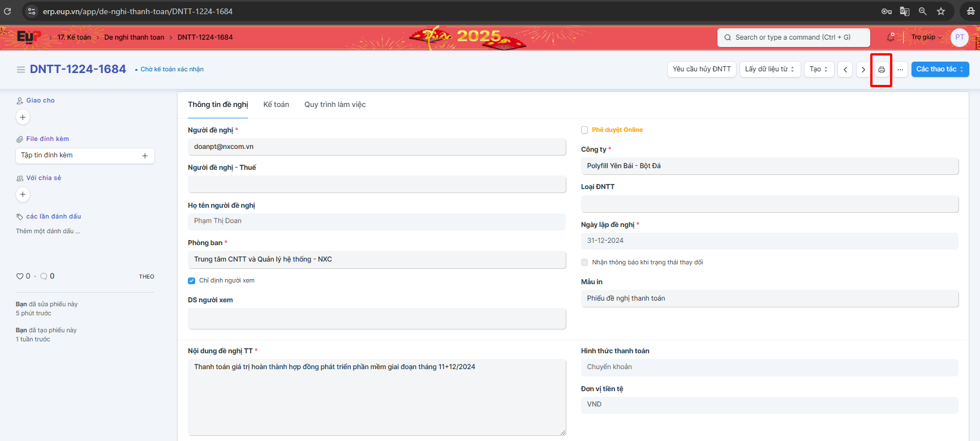Navigate to De nghi thanh toan breadcrumb
This screenshot has height=441, width=980.
point(134,37)
